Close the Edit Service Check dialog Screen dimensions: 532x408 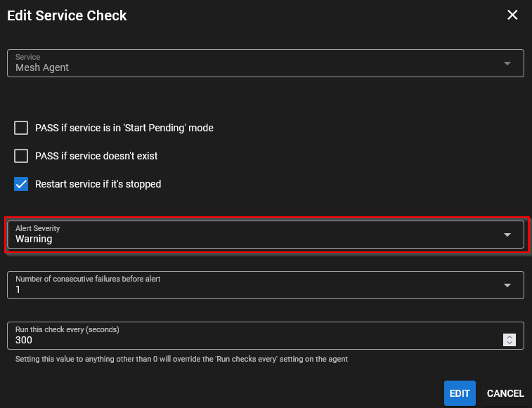coord(512,15)
